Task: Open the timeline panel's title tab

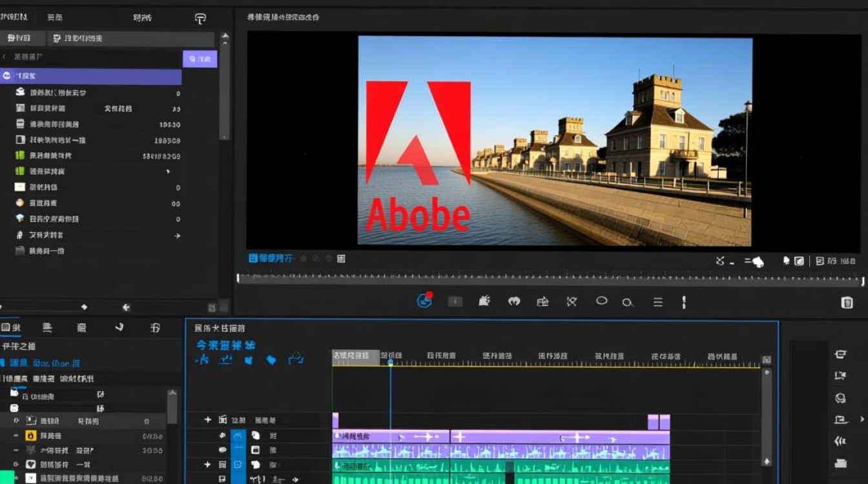Action: click(x=220, y=328)
